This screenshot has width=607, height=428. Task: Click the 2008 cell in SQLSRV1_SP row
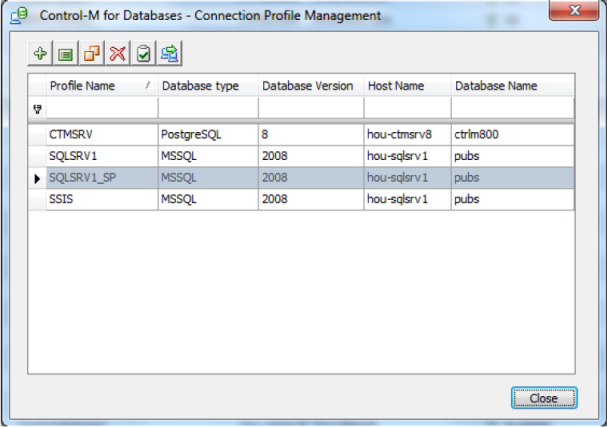click(311, 178)
